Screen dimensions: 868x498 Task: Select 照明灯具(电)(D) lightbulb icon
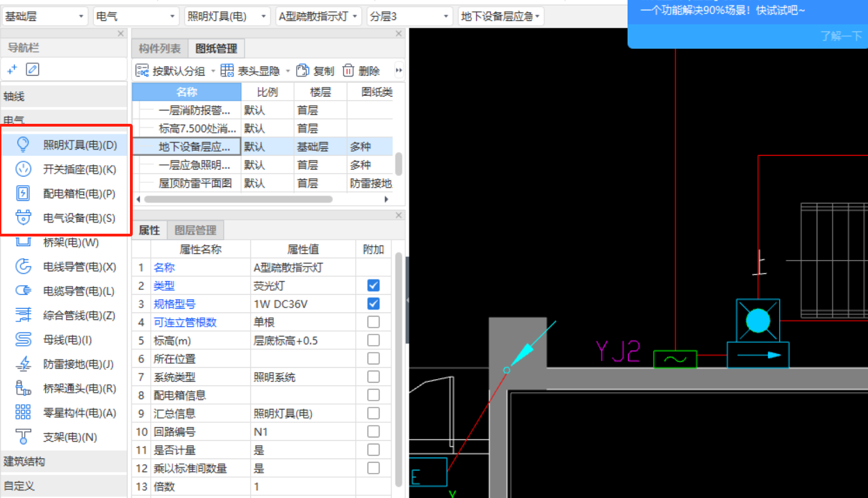(23, 145)
